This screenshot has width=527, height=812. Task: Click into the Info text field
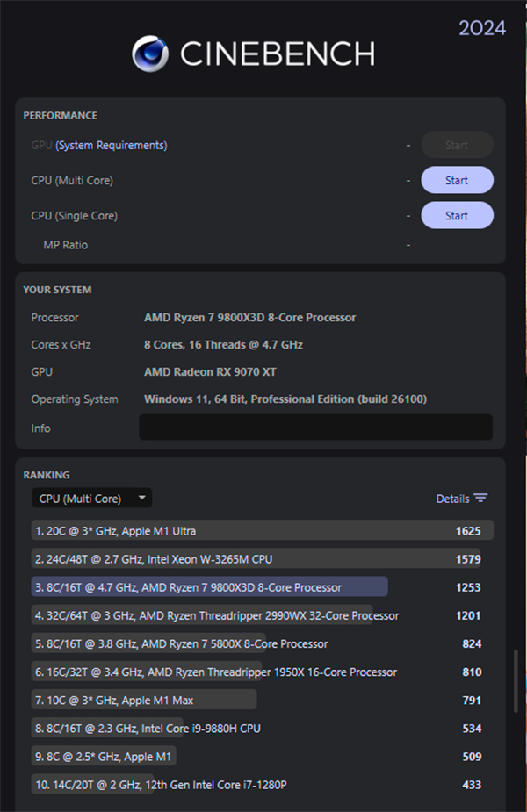coord(315,428)
